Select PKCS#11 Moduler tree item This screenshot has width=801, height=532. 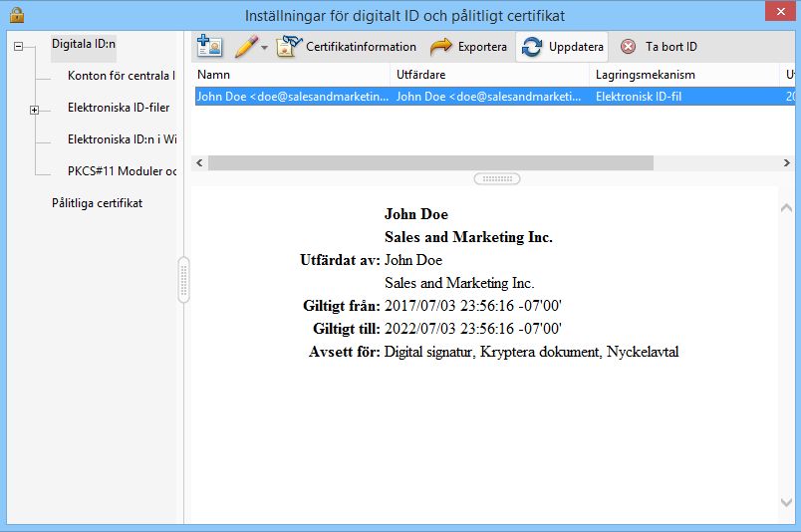point(123,170)
